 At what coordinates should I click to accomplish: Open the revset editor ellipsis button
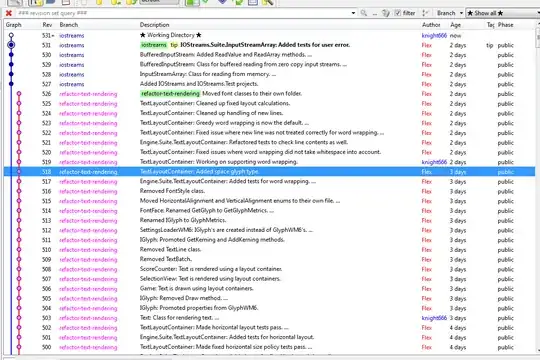coord(375,13)
